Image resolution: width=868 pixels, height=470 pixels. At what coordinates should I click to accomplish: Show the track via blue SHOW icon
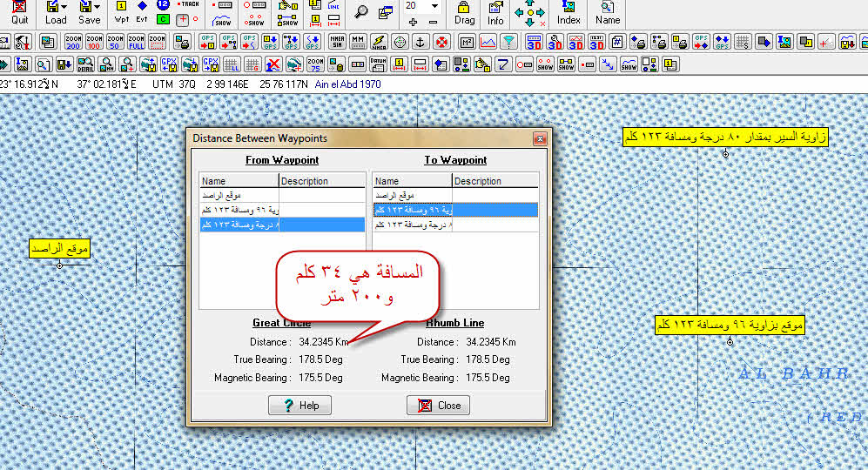[x=222, y=21]
